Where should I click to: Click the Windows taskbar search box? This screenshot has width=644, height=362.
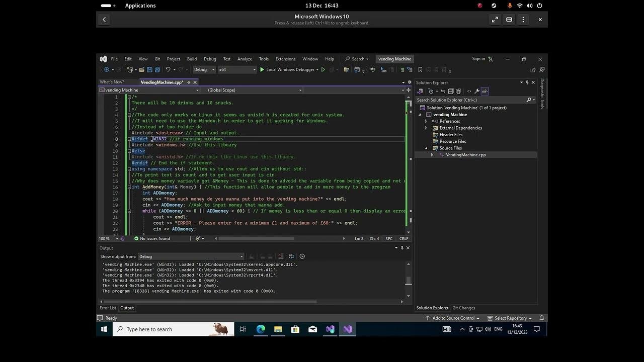click(173, 329)
